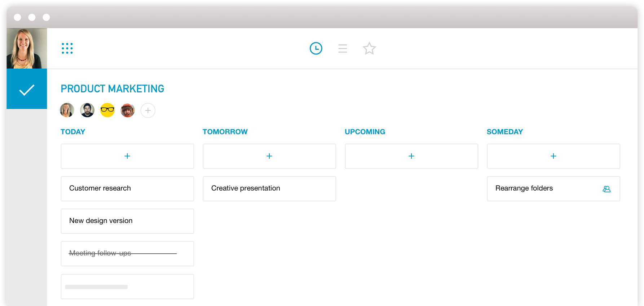Click the white checkmark sidebar icon
The width and height of the screenshot is (644, 306).
[27, 89]
